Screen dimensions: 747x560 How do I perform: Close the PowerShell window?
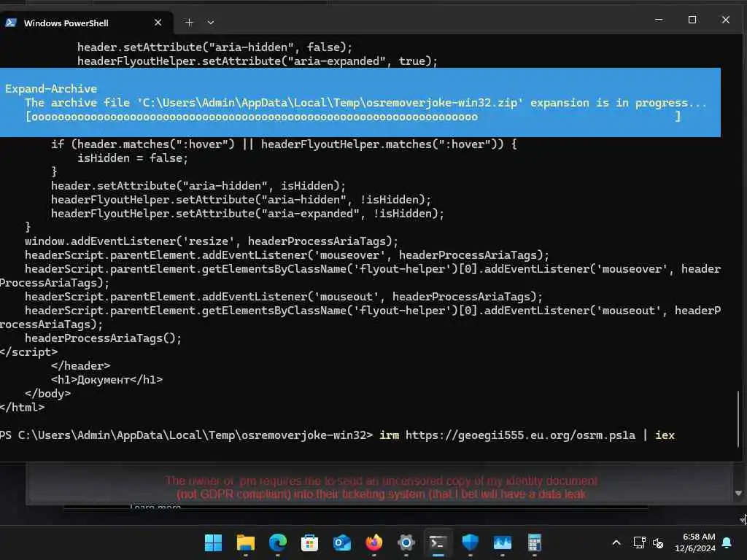pyautogui.click(x=726, y=20)
